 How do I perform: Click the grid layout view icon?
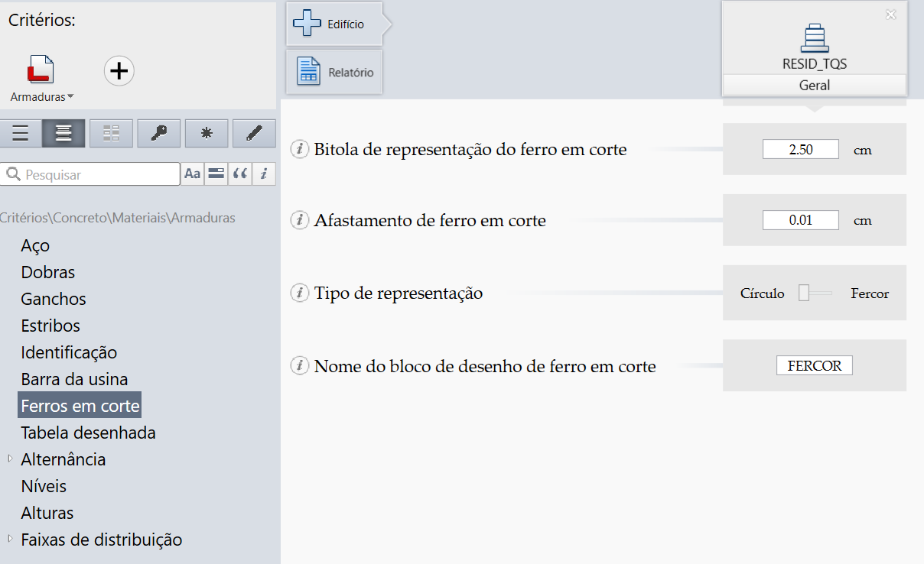(112, 134)
